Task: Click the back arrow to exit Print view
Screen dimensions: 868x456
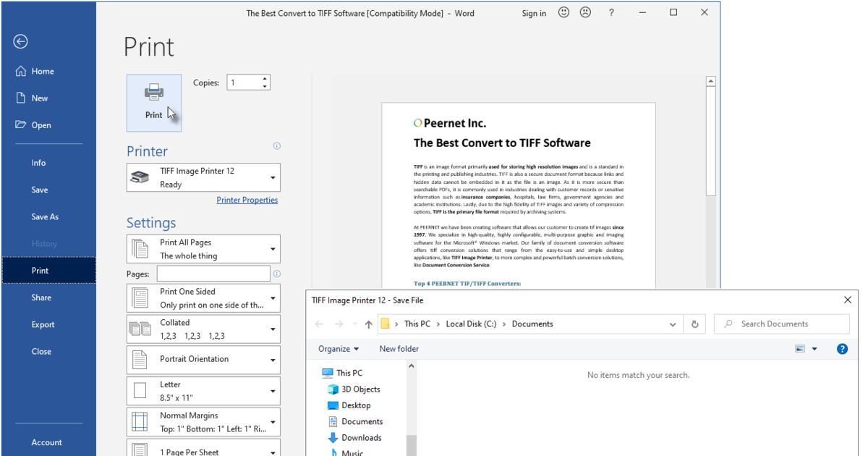Action: (20, 41)
